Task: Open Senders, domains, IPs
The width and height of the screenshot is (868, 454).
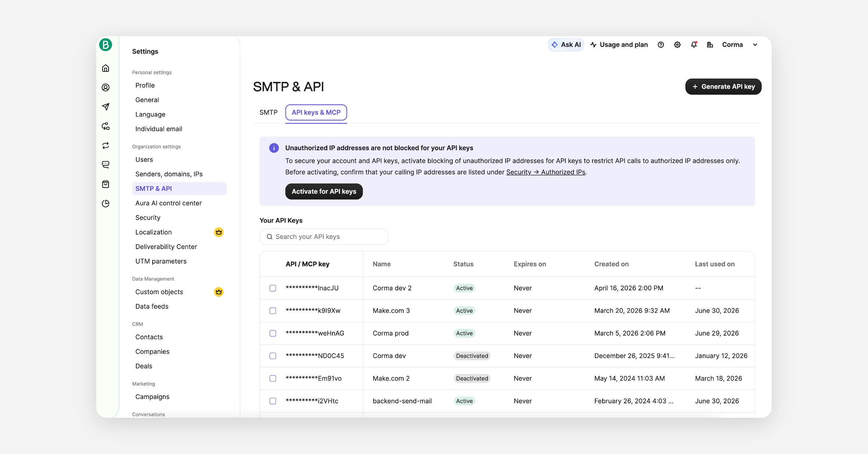Action: click(179, 174)
